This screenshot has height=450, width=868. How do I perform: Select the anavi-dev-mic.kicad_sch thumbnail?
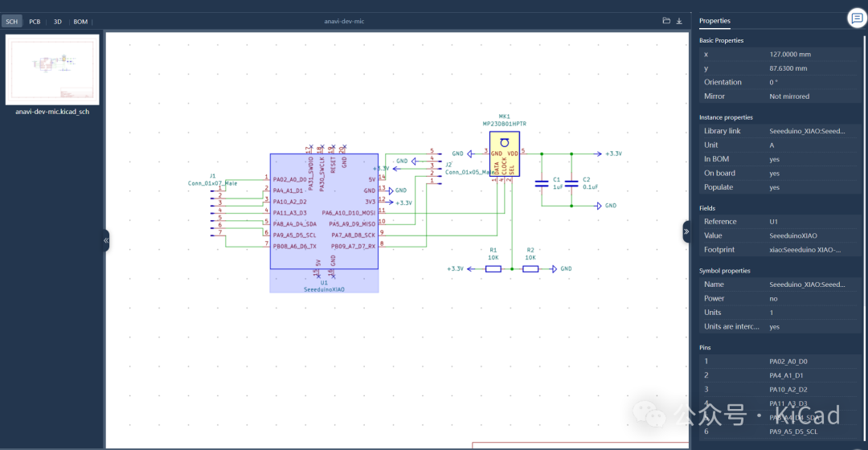(x=52, y=70)
